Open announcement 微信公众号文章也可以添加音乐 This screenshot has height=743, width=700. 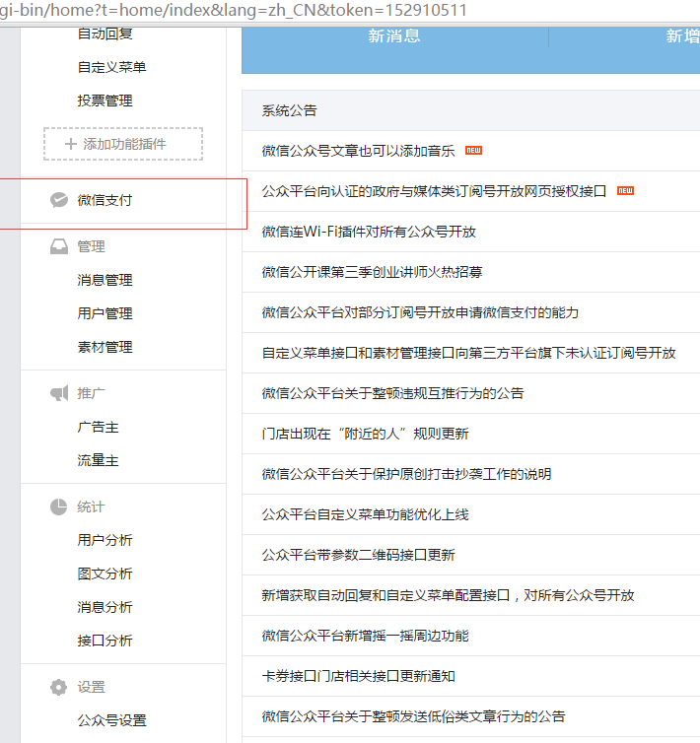tap(358, 151)
